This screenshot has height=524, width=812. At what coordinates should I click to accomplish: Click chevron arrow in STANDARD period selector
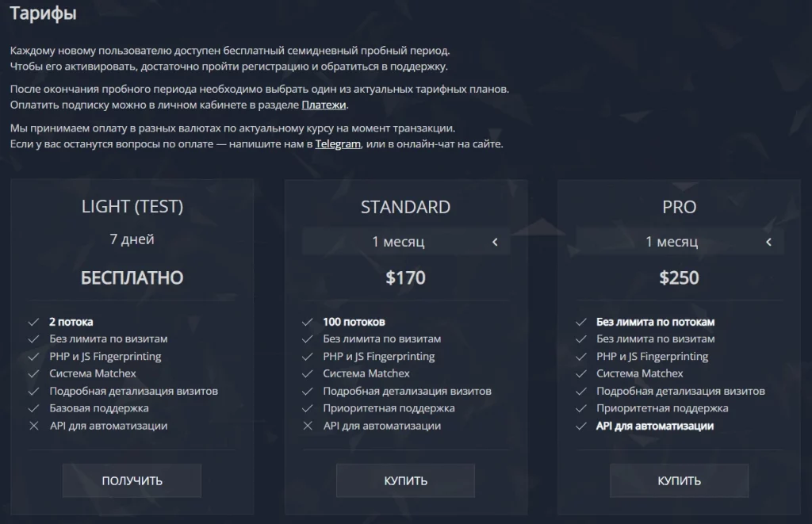coord(495,242)
